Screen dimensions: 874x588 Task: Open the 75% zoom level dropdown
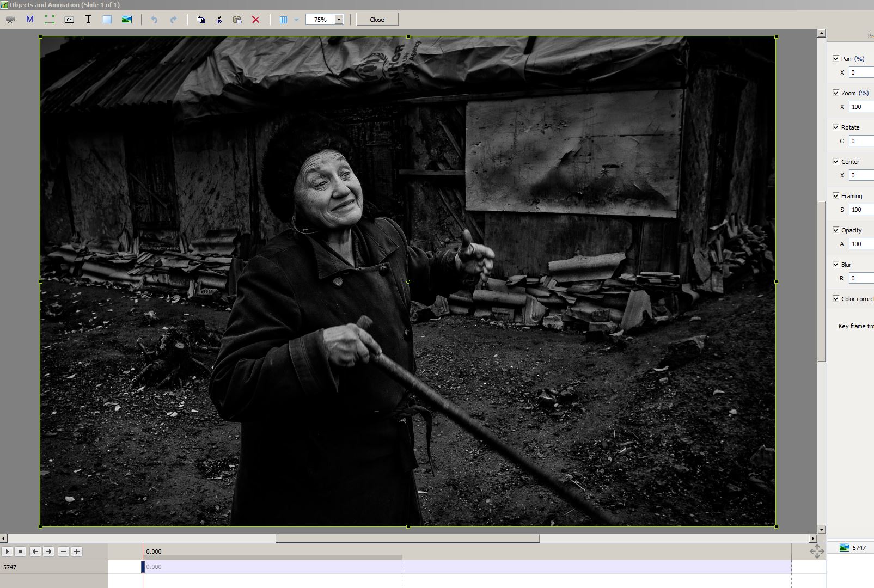[339, 20]
